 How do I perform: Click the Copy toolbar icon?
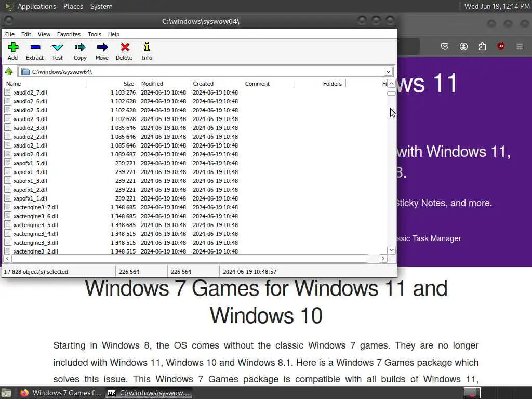[x=80, y=47]
